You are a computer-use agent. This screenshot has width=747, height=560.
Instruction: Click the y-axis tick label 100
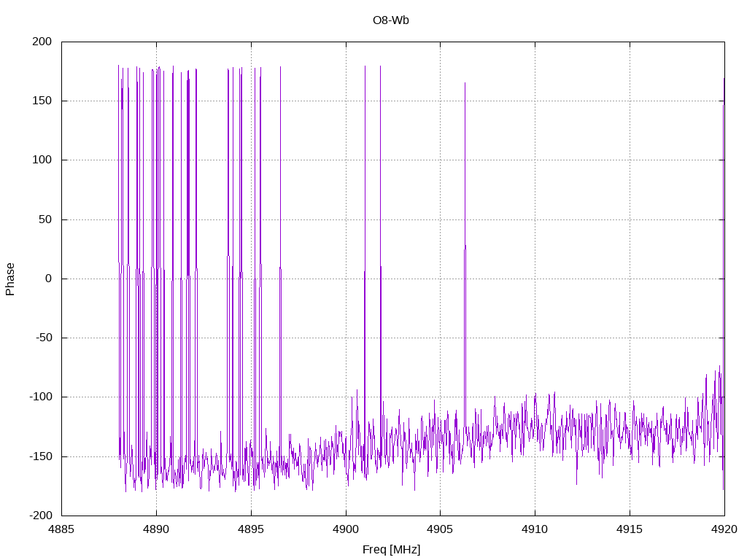[x=42, y=160]
